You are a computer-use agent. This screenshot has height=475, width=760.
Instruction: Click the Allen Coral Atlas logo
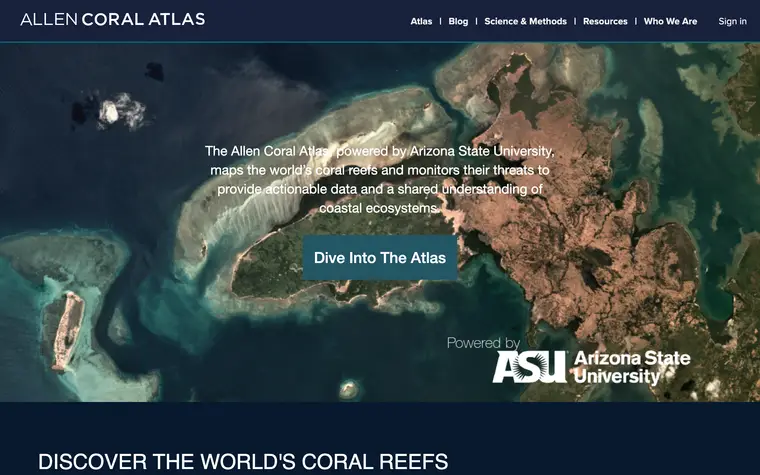(112, 19)
